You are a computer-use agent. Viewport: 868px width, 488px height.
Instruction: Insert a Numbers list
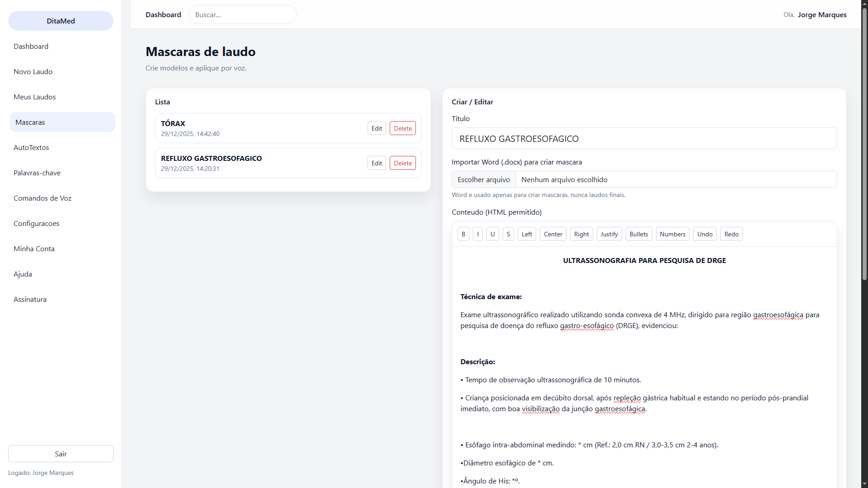pos(672,234)
